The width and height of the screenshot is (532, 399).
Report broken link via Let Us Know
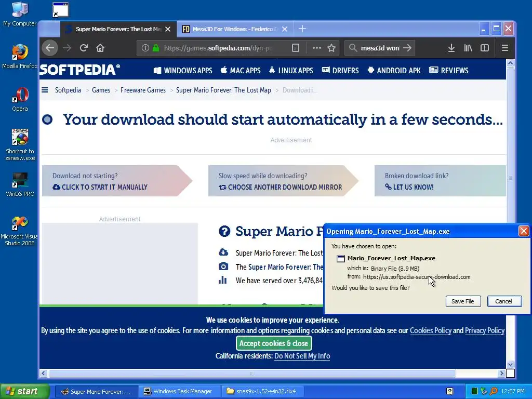[x=409, y=187]
